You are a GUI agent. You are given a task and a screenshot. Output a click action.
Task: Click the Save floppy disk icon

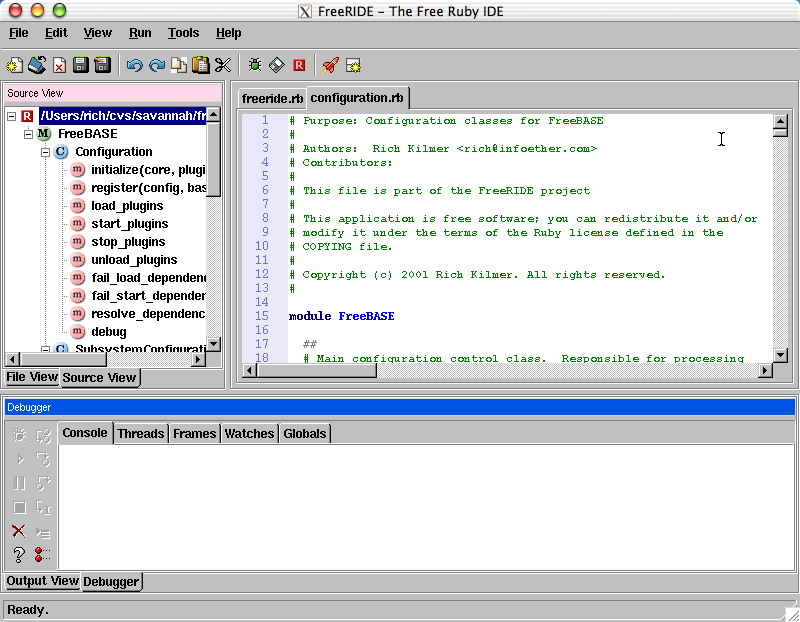coord(81,65)
